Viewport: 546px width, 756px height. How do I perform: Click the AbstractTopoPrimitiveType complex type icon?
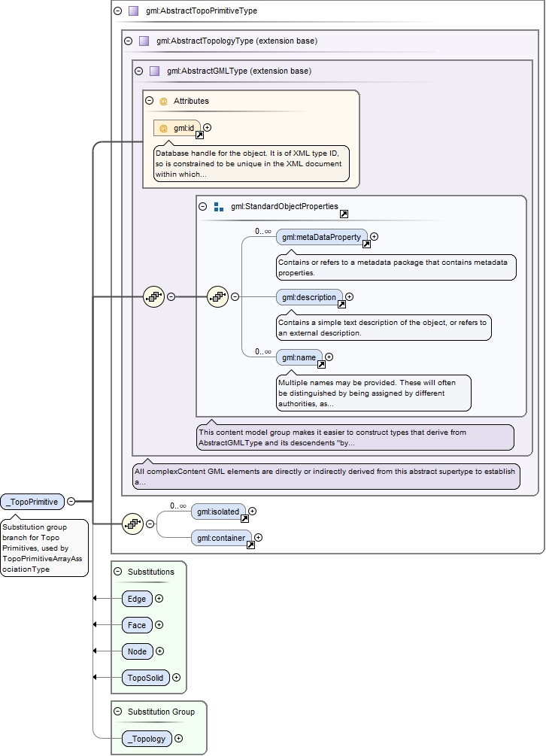[133, 11]
